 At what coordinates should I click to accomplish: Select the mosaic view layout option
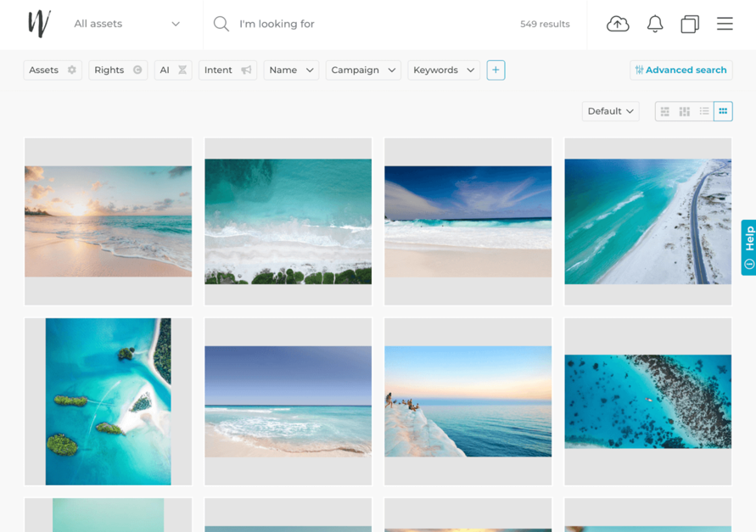[684, 111]
